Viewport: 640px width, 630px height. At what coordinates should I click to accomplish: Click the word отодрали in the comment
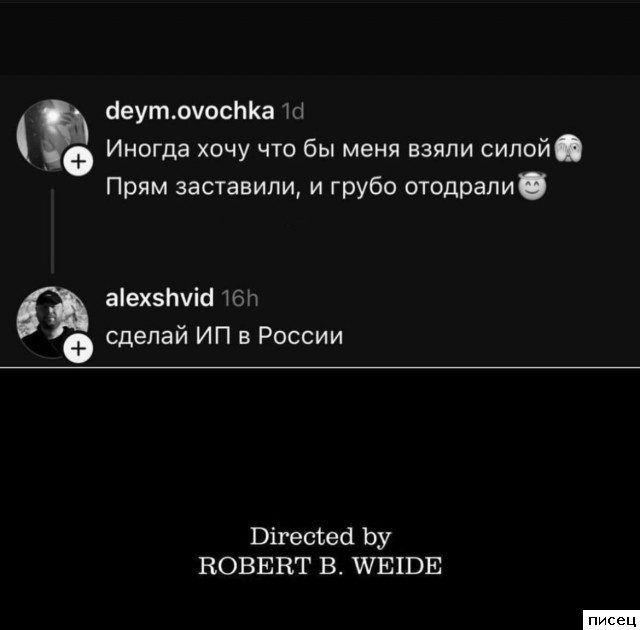(460, 187)
